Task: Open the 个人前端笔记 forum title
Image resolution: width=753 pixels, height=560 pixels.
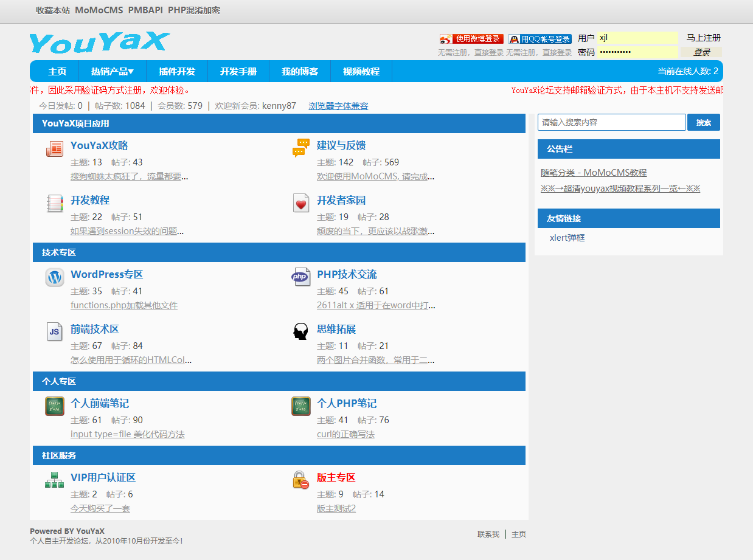Action: pyautogui.click(x=100, y=403)
